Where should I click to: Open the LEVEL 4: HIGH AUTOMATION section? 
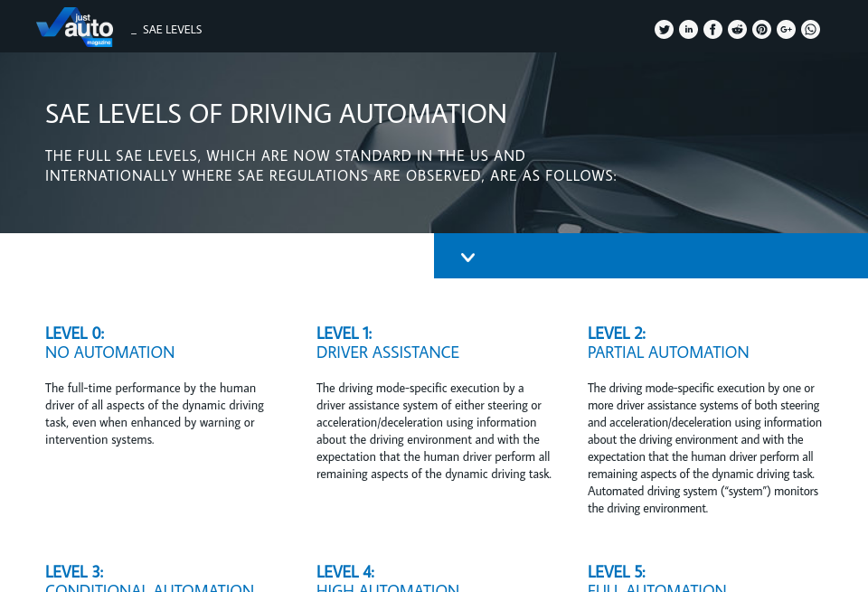pyautogui.click(x=387, y=579)
